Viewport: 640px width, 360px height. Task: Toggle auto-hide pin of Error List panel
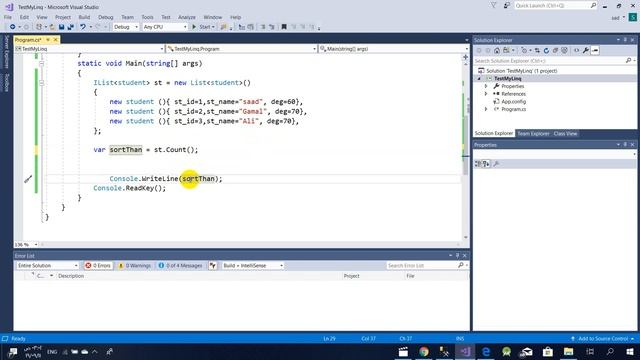point(457,256)
